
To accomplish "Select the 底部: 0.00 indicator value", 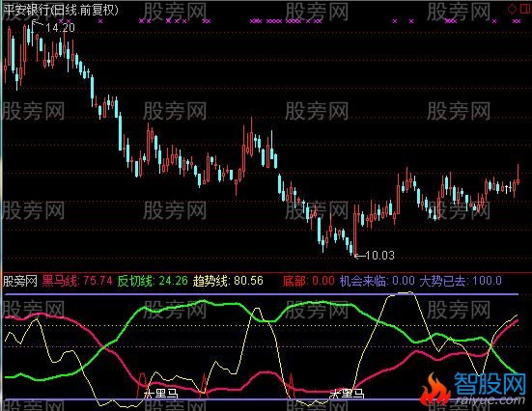I will point(309,281).
